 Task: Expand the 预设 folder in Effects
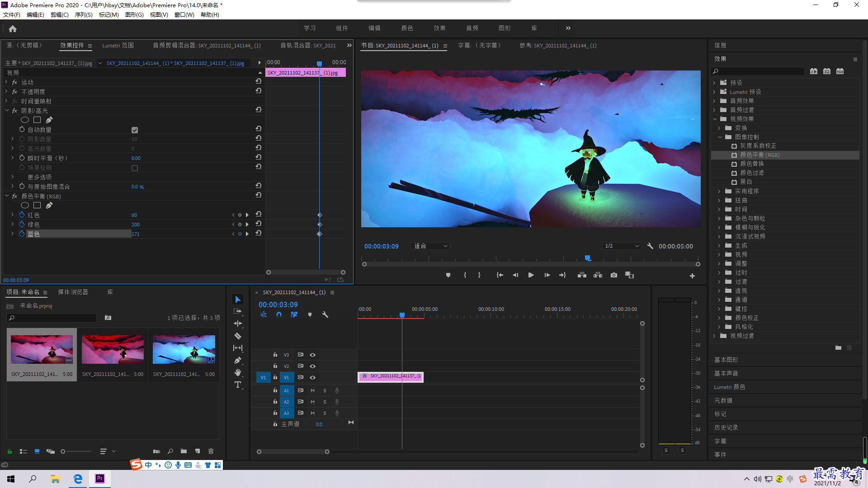pos(715,83)
